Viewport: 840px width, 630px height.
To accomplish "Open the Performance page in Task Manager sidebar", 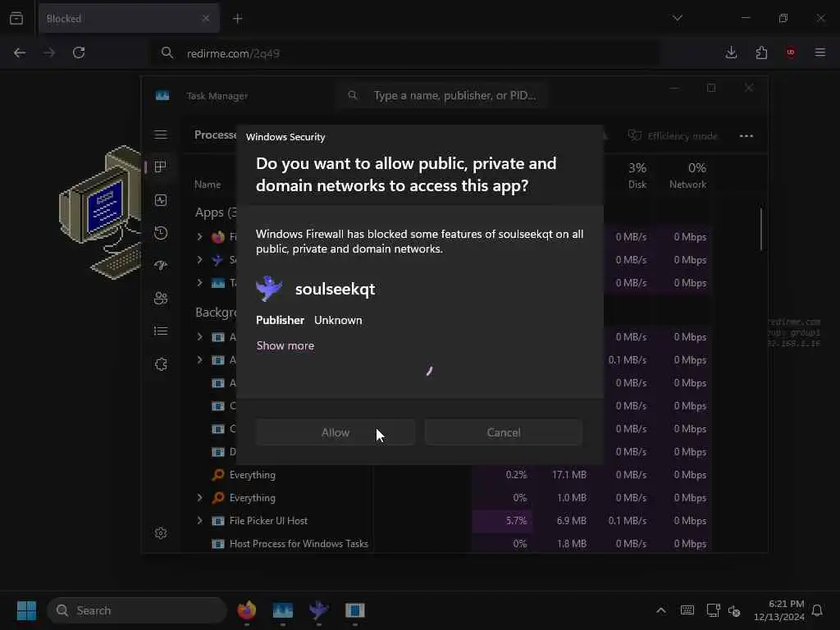I will coord(161,200).
